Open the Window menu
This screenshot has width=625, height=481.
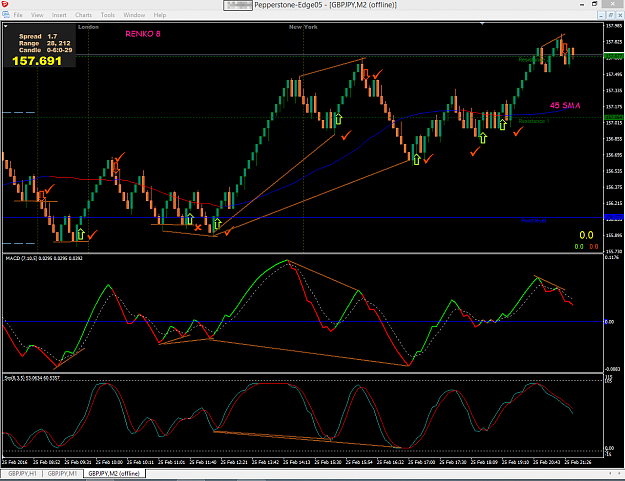coord(134,15)
